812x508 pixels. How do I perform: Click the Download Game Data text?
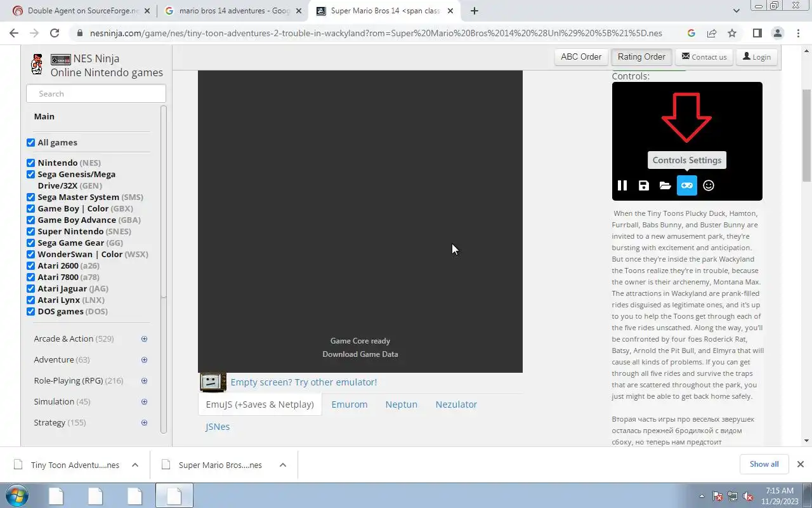tap(360, 354)
